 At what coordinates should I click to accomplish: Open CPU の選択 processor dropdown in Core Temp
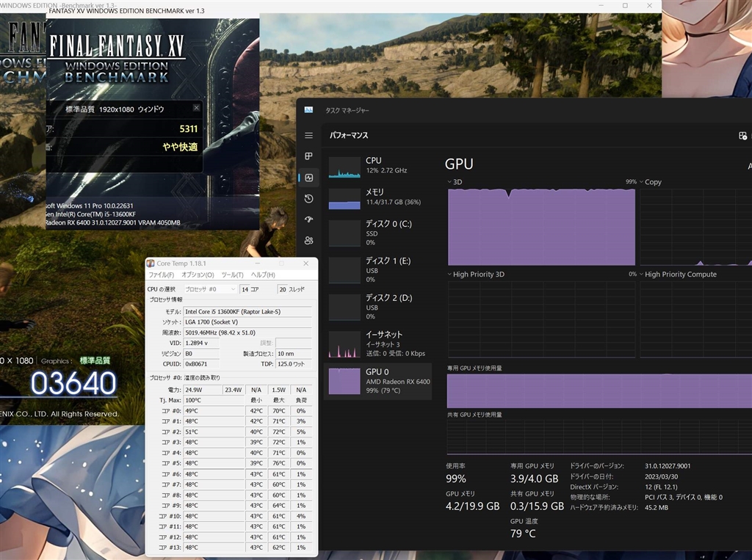(x=210, y=289)
